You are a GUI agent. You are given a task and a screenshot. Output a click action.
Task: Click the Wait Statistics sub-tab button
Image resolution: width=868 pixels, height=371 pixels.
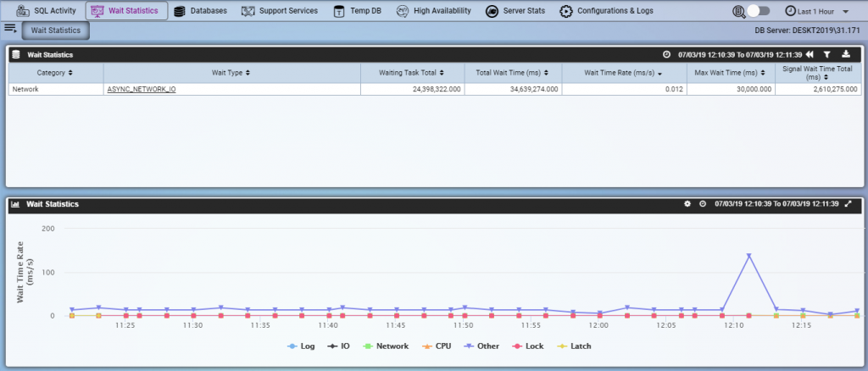(56, 30)
